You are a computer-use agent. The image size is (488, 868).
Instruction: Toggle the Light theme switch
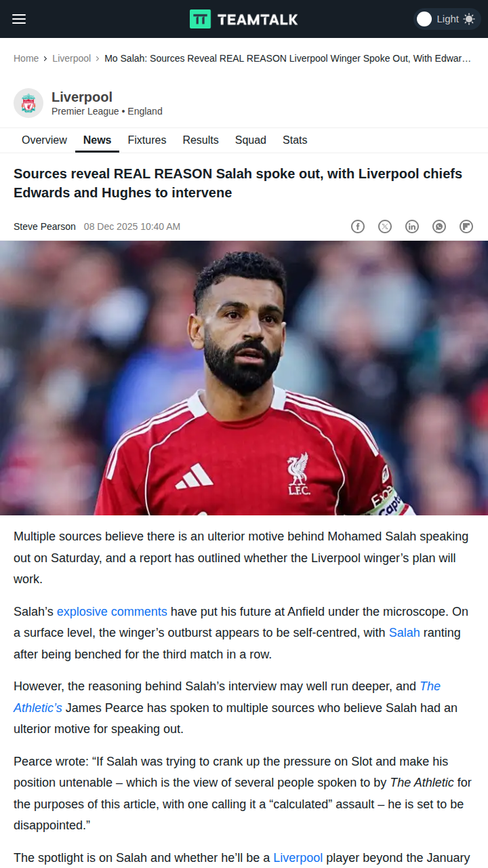tap(447, 19)
